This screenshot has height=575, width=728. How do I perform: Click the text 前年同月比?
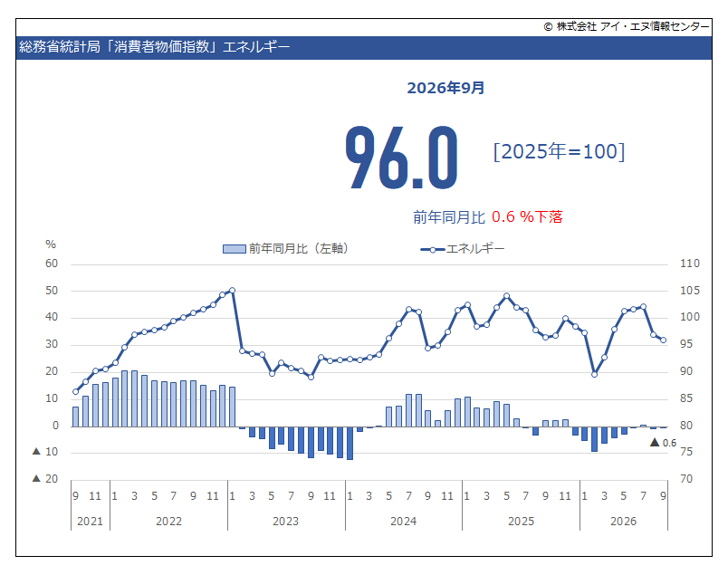449,217
